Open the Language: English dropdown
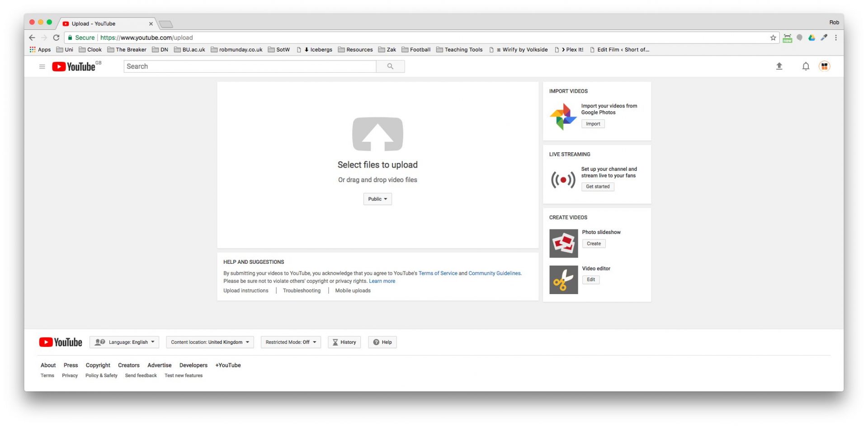Image resolution: width=868 pixels, height=426 pixels. point(124,342)
